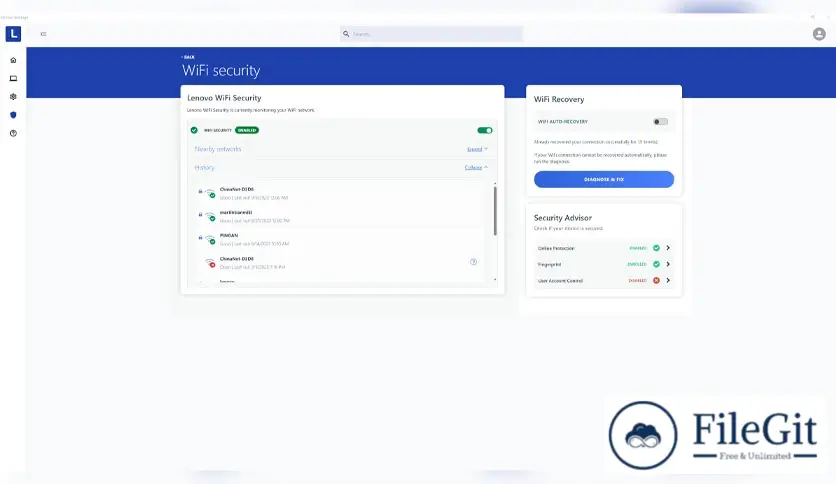Open Fingerprint details chevron
The width and height of the screenshot is (836, 484).
(668, 264)
